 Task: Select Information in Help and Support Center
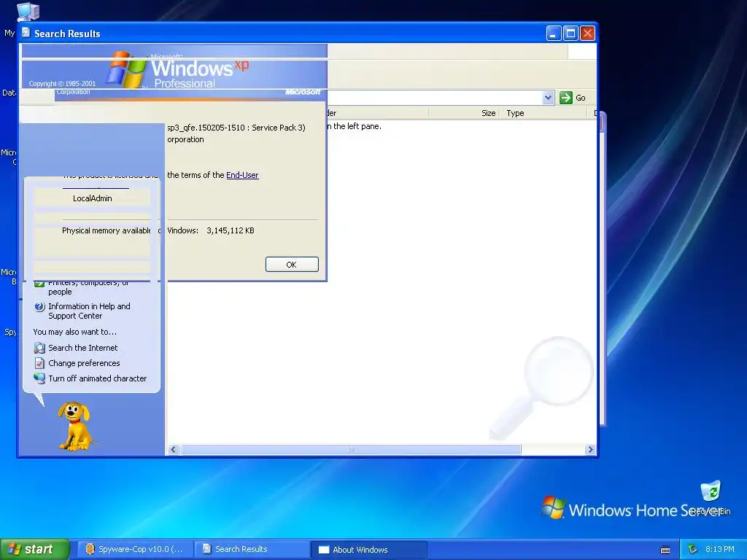point(89,311)
